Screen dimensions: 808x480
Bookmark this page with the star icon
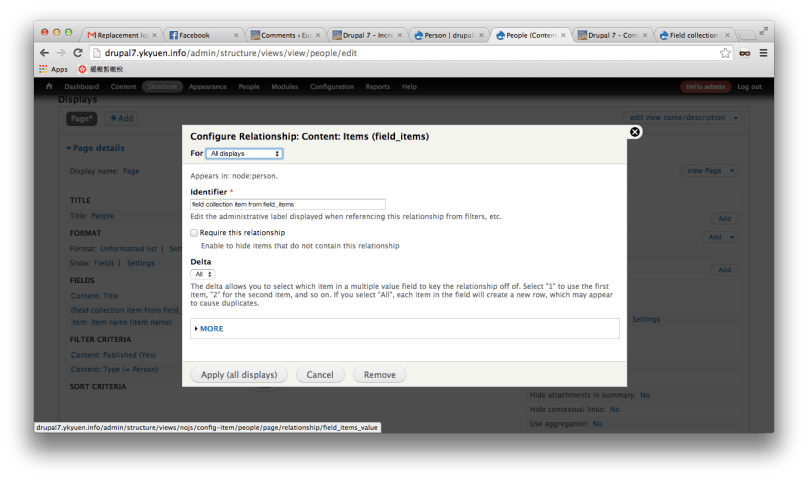tap(725, 53)
